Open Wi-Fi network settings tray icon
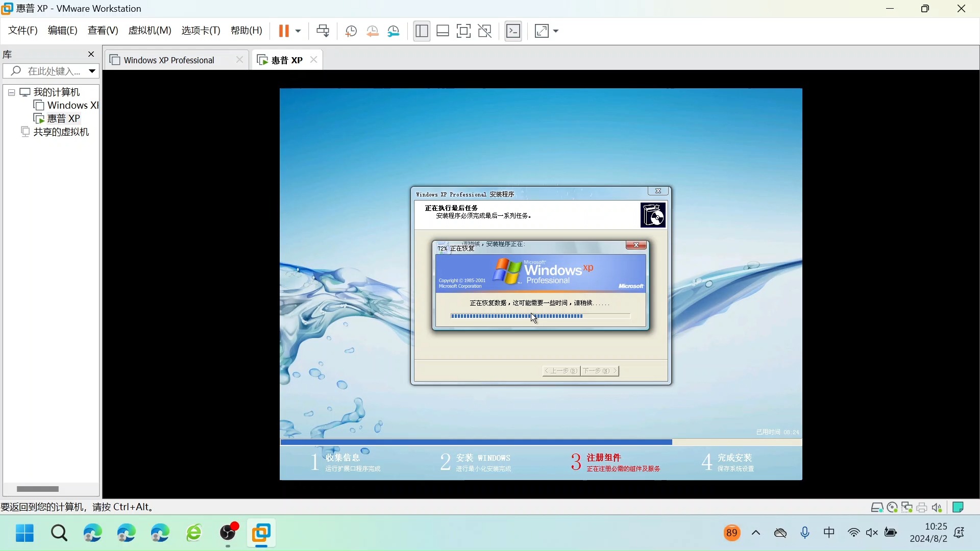This screenshot has height=551, width=980. 853,533
